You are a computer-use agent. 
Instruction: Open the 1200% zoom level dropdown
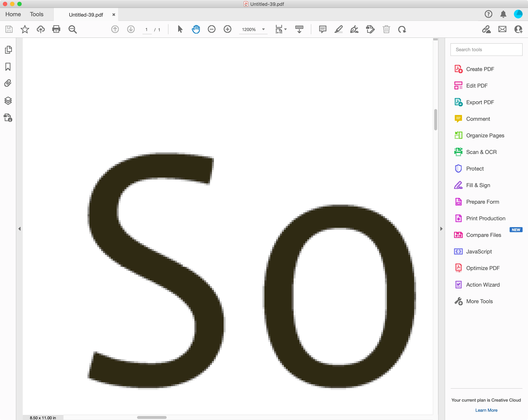pos(263,29)
